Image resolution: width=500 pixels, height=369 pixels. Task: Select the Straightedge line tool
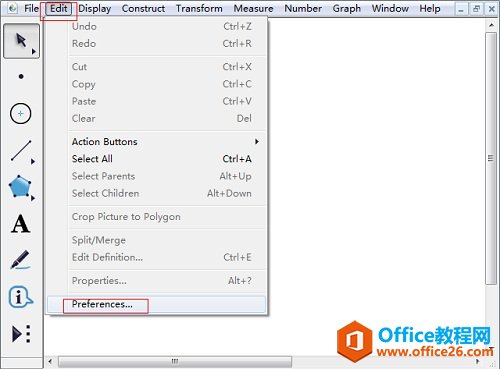click(21, 151)
